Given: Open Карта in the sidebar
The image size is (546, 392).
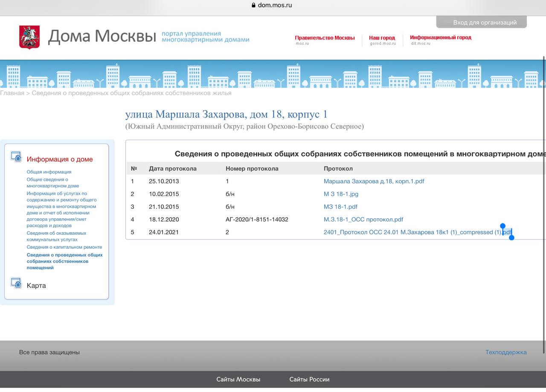Looking at the screenshot, I should tap(36, 285).
